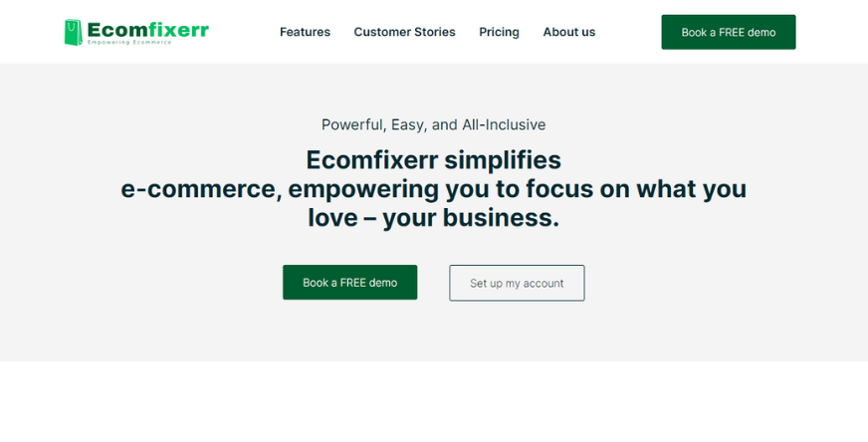The image size is (868, 442).
Task: Click header Book a FREE demo button
Action: [729, 32]
